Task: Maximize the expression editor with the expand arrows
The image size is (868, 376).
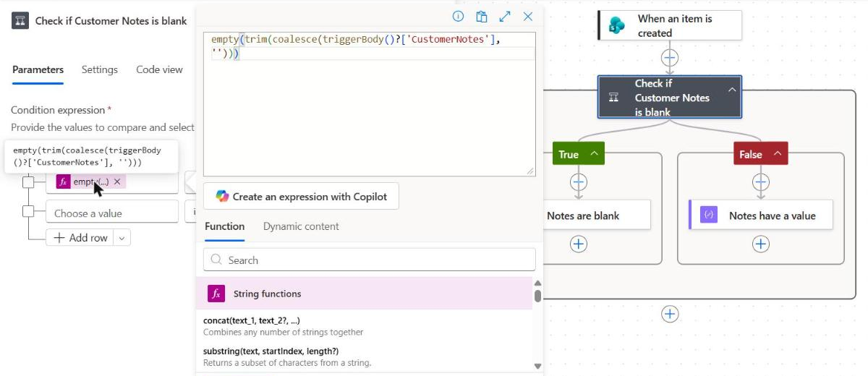Action: pyautogui.click(x=505, y=17)
